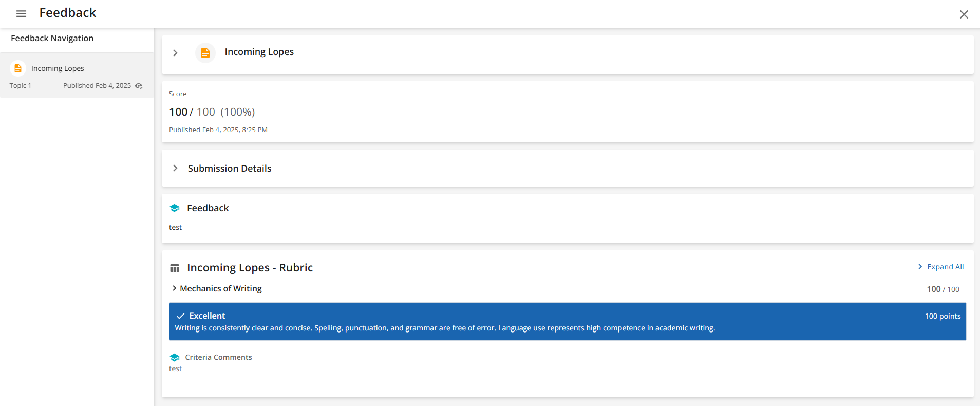Click the eye icon next to Published date
Screen dimensions: 980x406
tap(139, 86)
